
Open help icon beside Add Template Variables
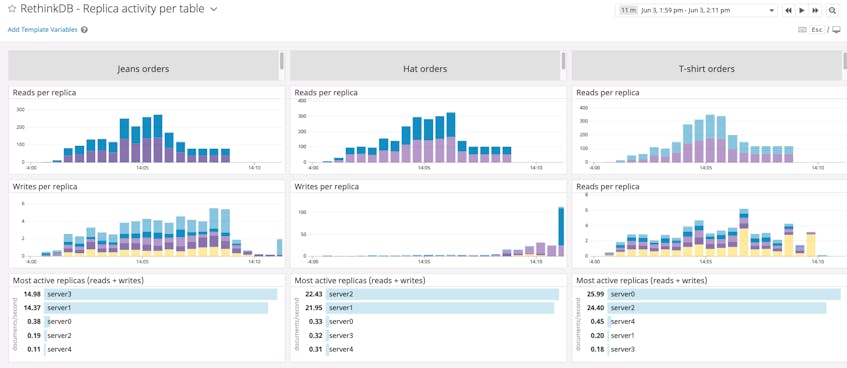[x=84, y=30]
